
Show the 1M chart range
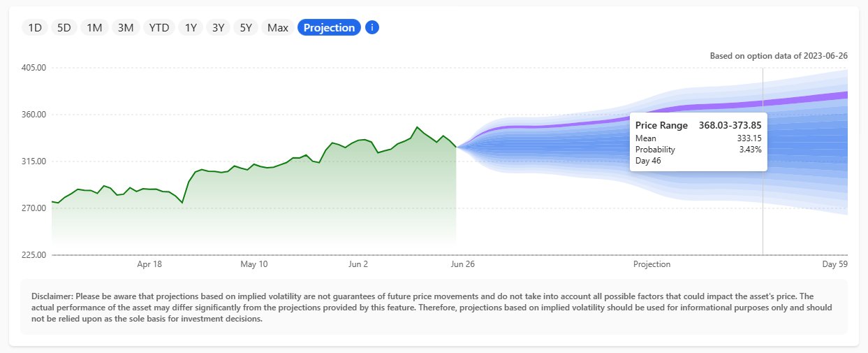pyautogui.click(x=94, y=28)
